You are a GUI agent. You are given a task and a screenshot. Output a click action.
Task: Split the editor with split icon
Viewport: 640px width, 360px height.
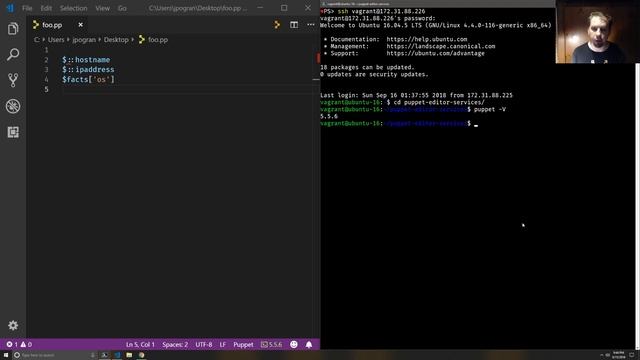(x=294, y=25)
